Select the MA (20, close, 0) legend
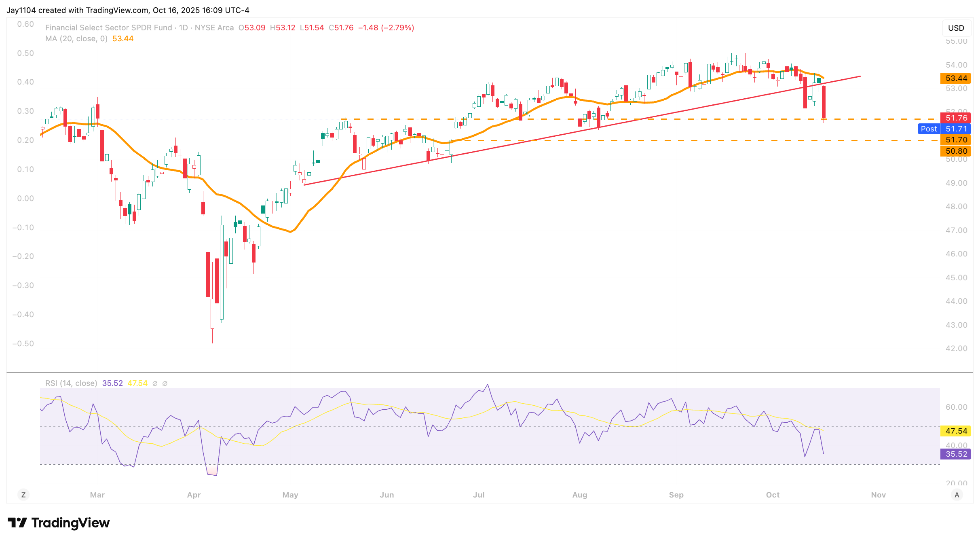This screenshot has height=542, width=980. point(76,38)
